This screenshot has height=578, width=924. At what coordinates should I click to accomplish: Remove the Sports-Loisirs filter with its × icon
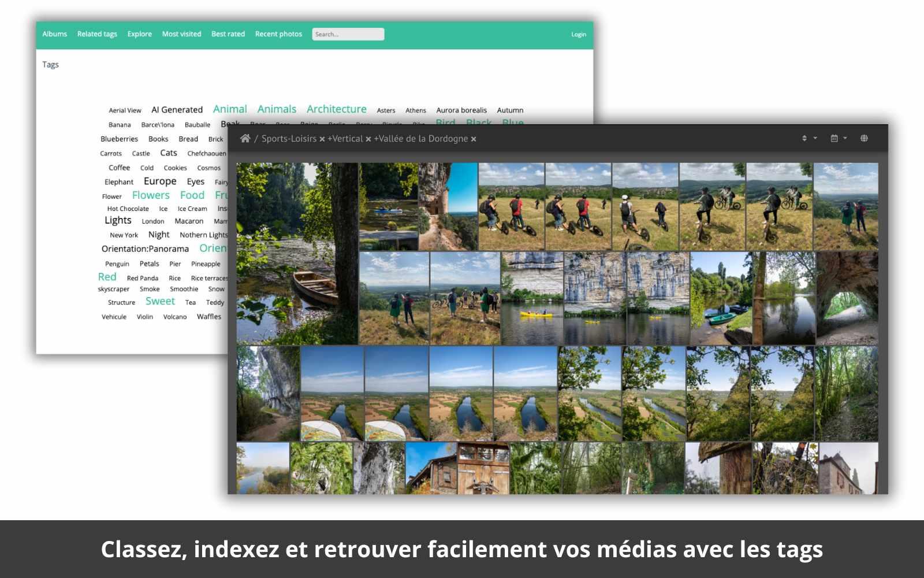click(x=322, y=139)
